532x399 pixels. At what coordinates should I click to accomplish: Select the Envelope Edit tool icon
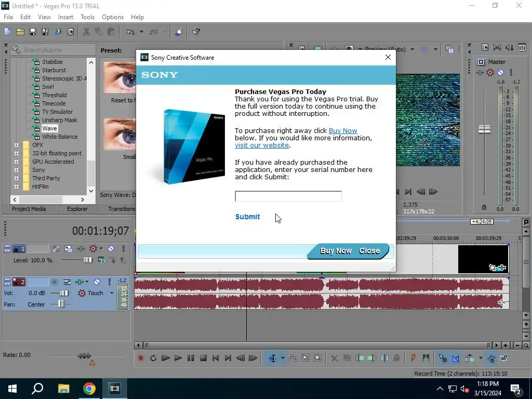point(293,358)
